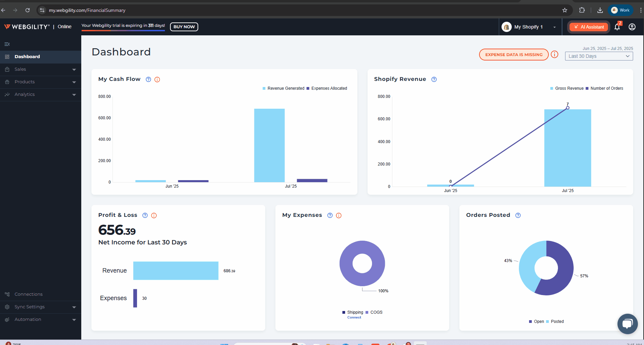The width and height of the screenshot is (644, 345).
Task: Click warning info icon beside expense missing banner
Action: pos(555,54)
